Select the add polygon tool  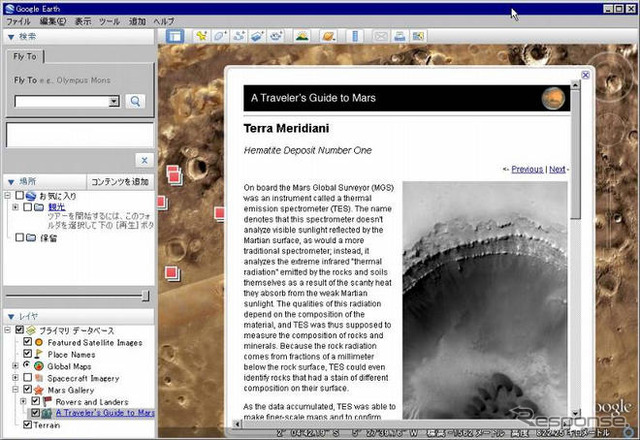[220, 36]
